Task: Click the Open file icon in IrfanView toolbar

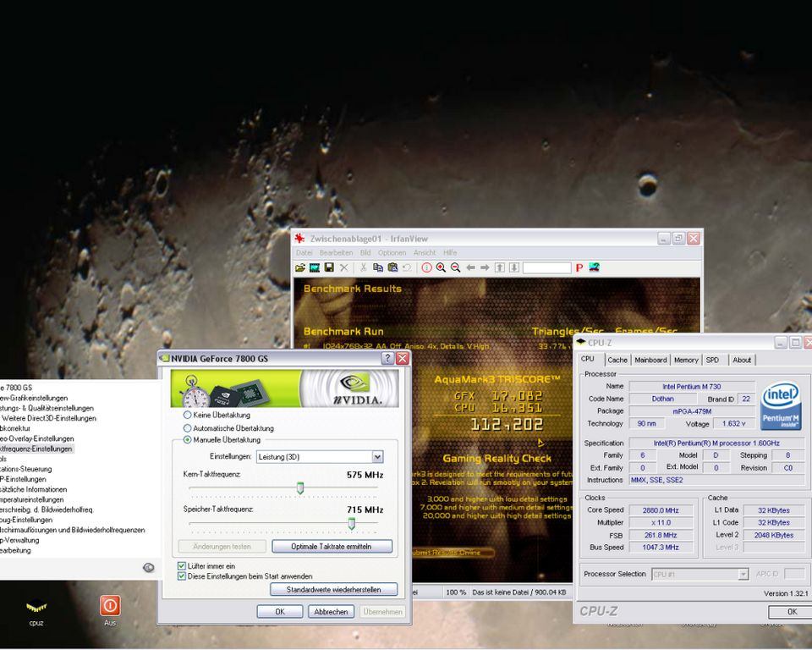Action: pyautogui.click(x=299, y=268)
